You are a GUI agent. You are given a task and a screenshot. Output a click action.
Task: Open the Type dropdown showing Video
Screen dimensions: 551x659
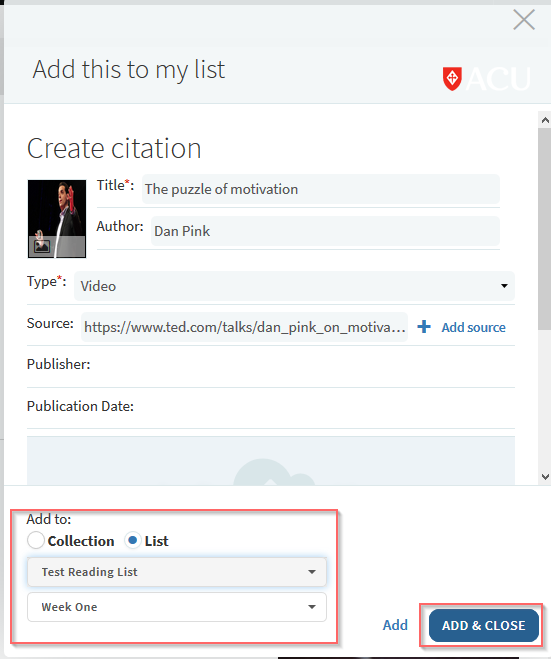click(x=294, y=286)
